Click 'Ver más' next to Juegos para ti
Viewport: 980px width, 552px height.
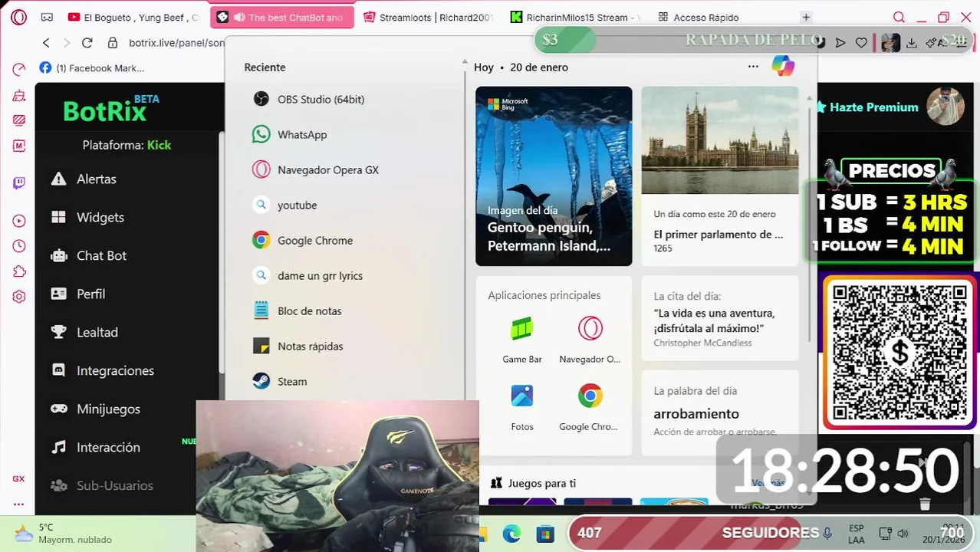coord(768,483)
